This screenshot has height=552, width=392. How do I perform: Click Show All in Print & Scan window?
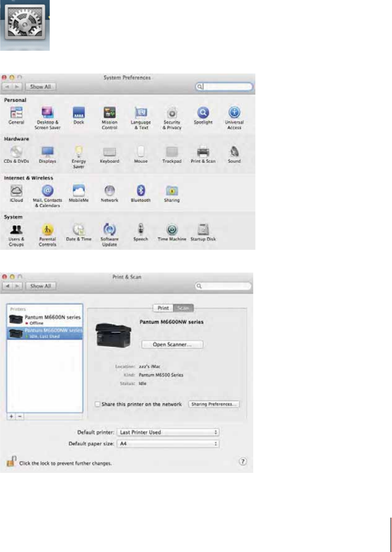click(x=40, y=286)
